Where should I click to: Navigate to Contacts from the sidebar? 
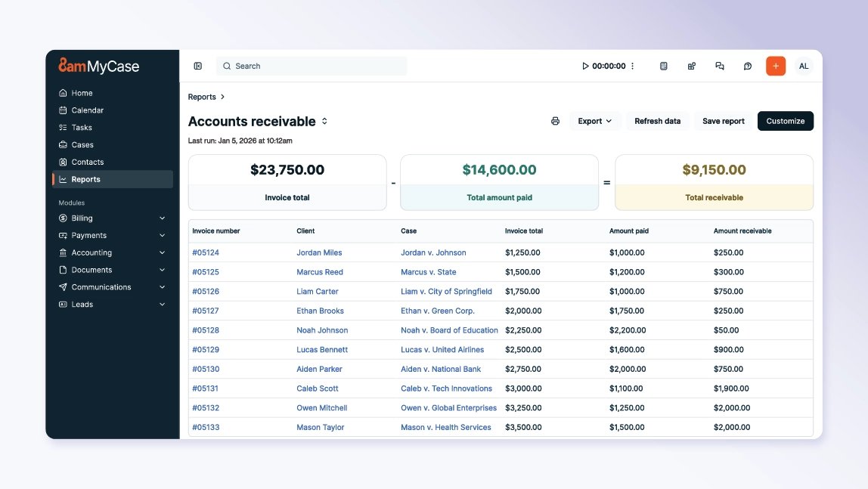coord(85,162)
